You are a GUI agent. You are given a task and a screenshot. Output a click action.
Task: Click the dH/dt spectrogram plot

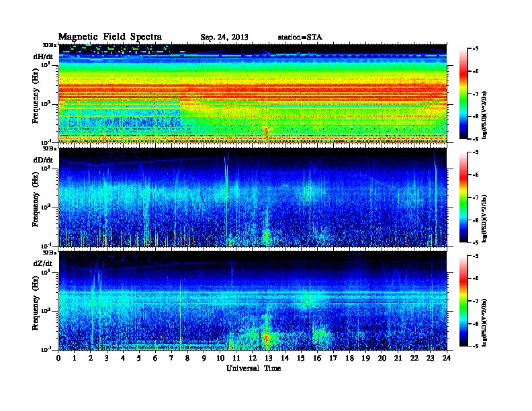tap(253, 93)
